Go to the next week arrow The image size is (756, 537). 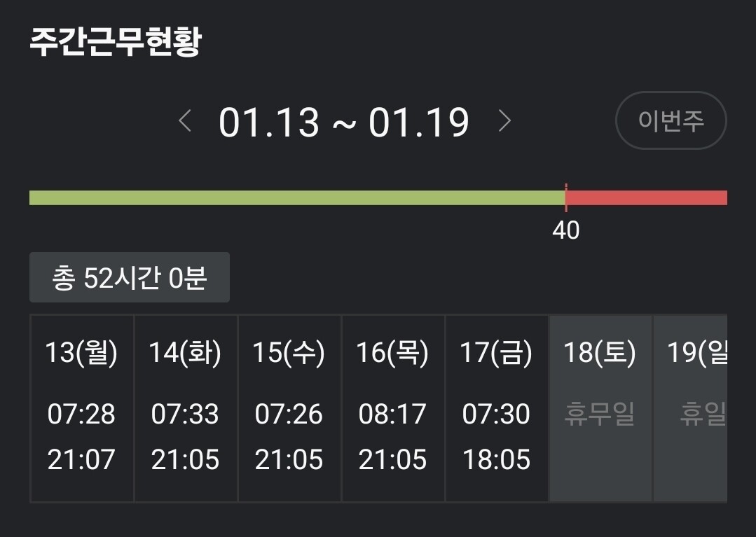(x=504, y=122)
